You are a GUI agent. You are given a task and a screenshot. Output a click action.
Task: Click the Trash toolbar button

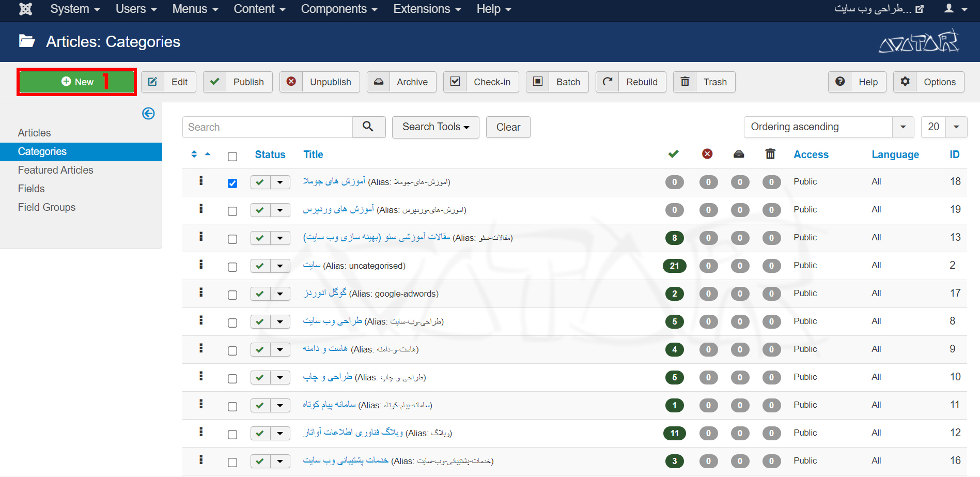point(704,82)
